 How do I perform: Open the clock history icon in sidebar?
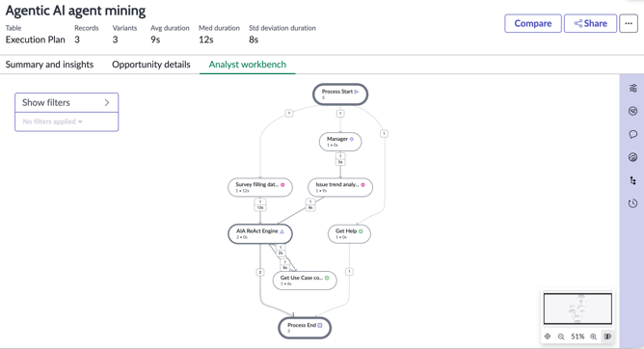click(x=632, y=203)
